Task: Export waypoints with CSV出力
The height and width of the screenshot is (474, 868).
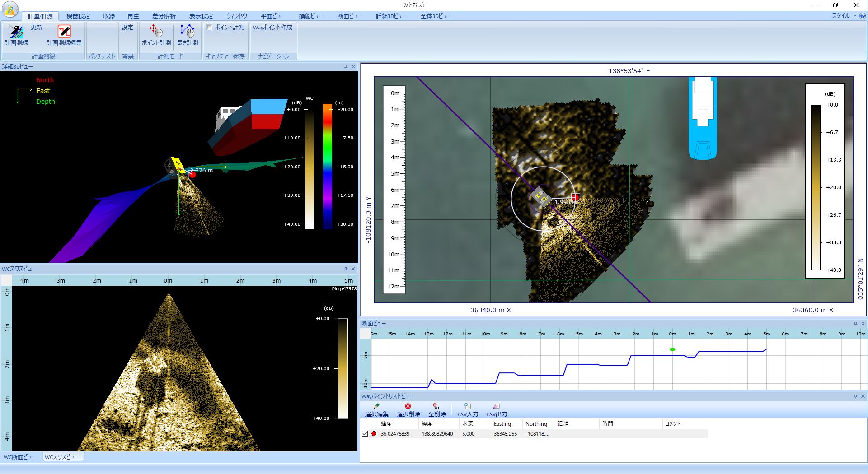Action: (497, 410)
